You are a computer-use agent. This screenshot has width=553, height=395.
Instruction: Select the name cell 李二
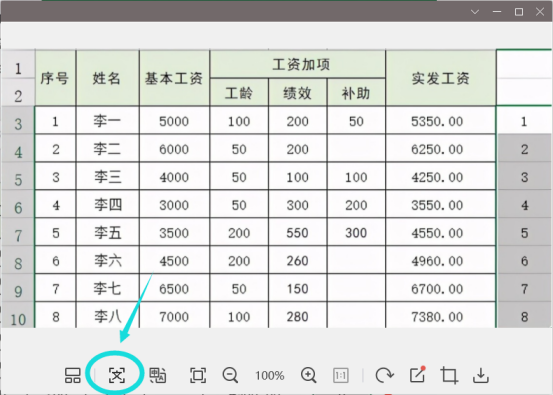click(x=108, y=148)
